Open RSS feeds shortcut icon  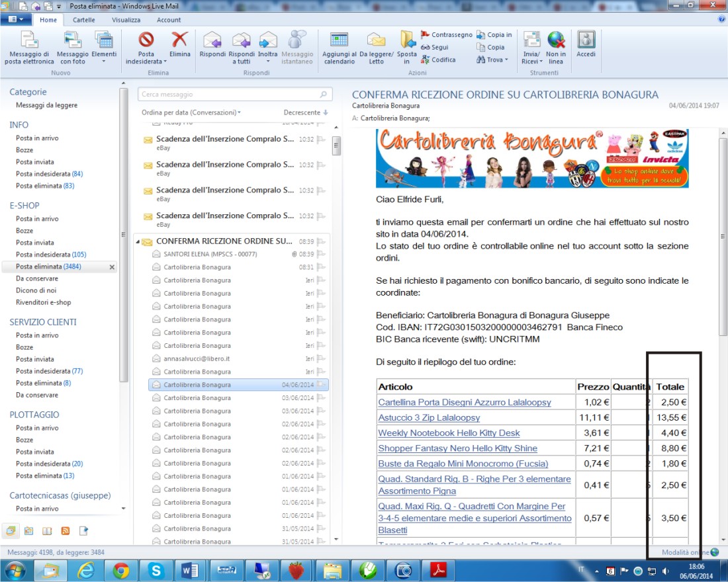point(66,530)
